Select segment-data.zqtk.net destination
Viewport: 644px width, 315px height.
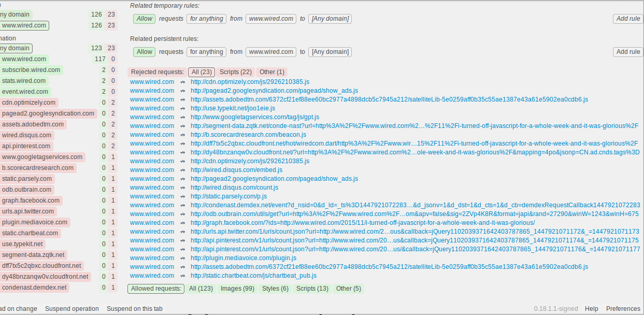coord(33,255)
